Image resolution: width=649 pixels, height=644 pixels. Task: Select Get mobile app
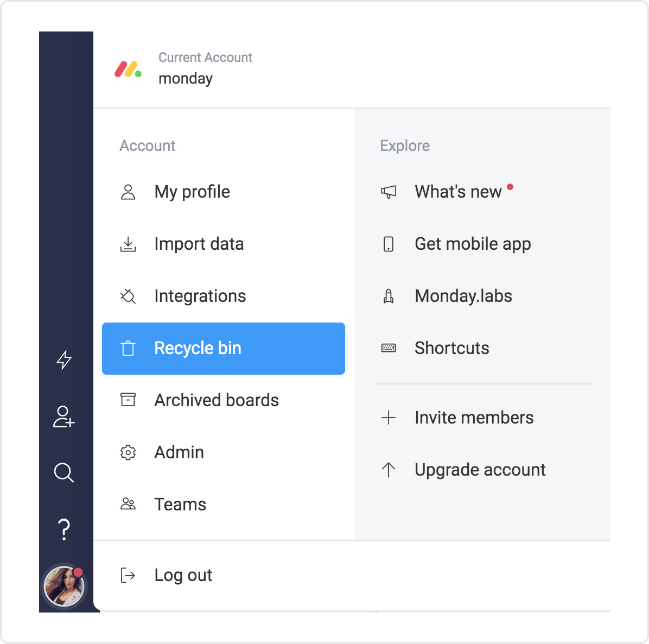(473, 244)
